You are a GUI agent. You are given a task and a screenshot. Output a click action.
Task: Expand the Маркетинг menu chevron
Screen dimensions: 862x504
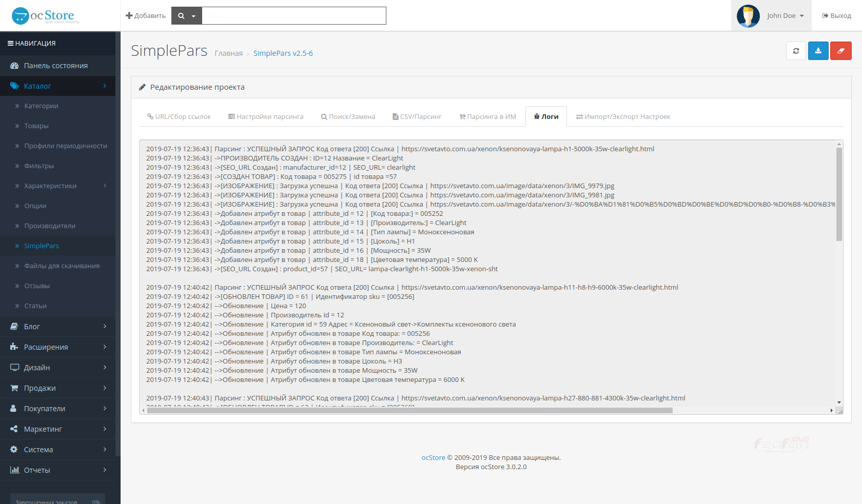105,429
